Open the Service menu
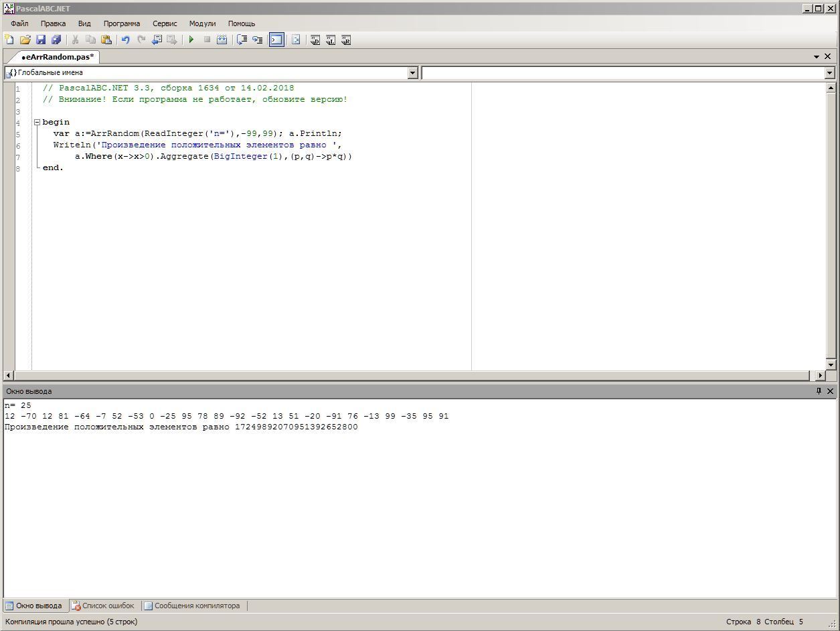The image size is (840, 631). [x=165, y=23]
